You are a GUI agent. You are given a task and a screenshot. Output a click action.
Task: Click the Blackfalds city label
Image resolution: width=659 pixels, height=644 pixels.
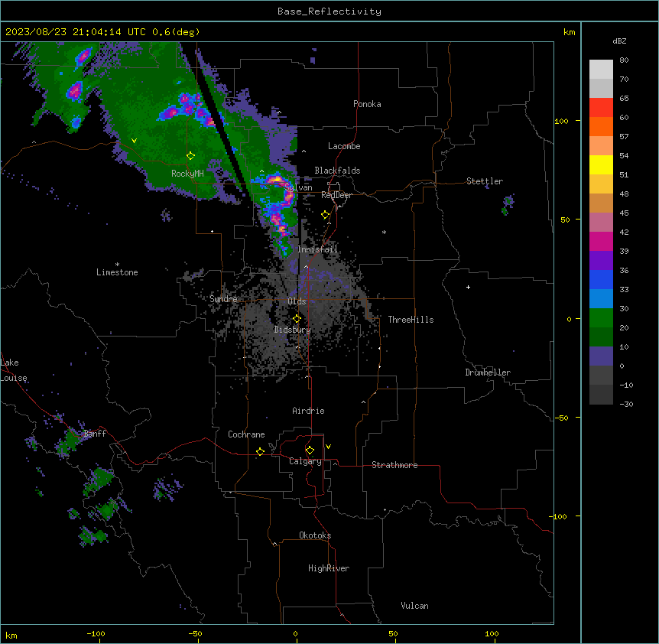click(x=337, y=171)
